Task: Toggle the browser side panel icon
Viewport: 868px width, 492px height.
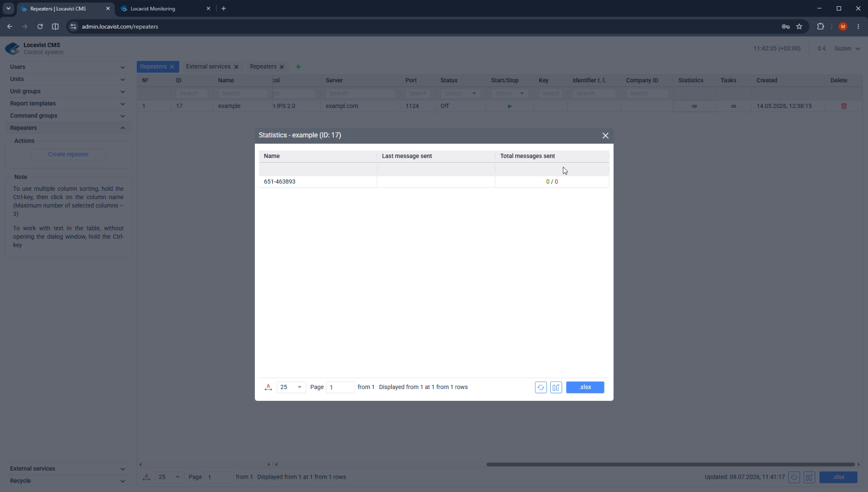Action: [x=55, y=27]
